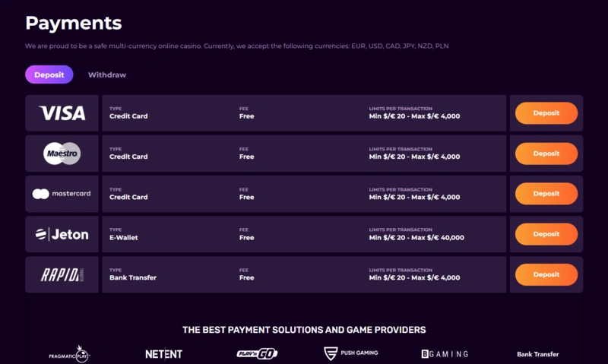The image size is (608, 364).
Task: Open the NetEnt provider logo
Action: [163, 354]
